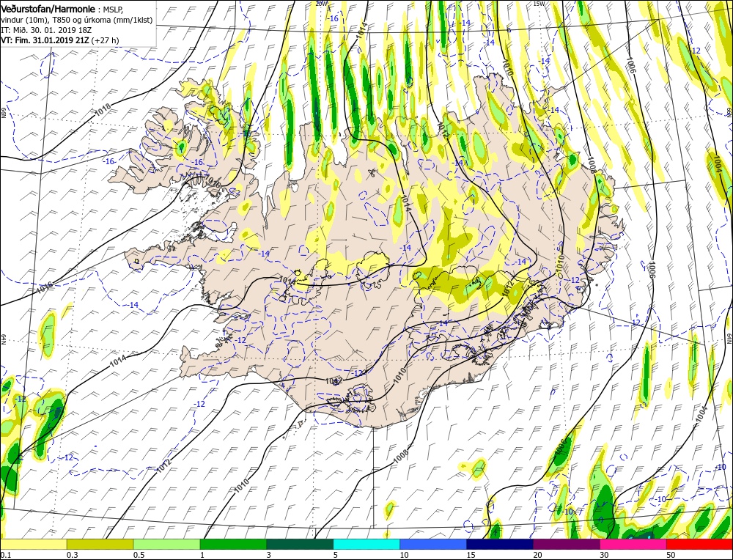733x560 pixels.
Task: Click the light green 0.5–1 legend swatch
Action: [167, 544]
